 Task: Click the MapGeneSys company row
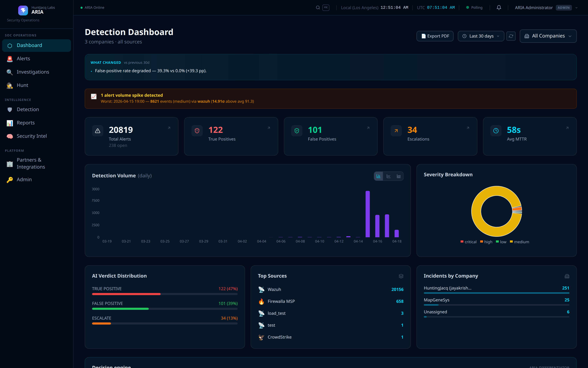click(x=496, y=301)
